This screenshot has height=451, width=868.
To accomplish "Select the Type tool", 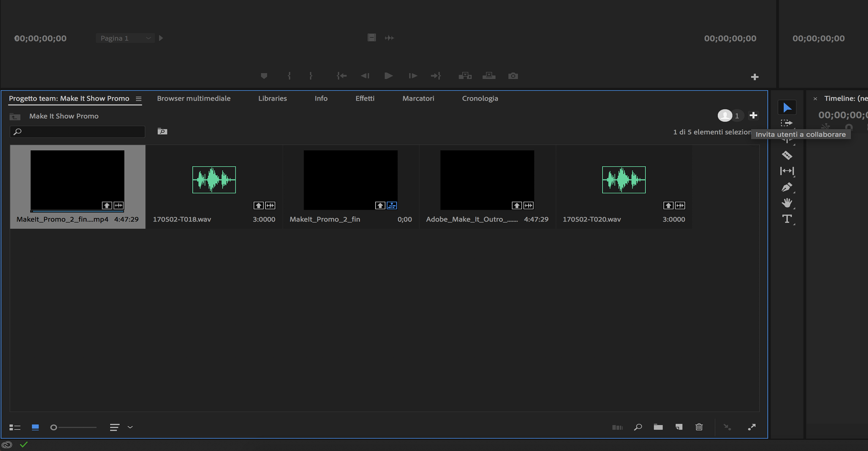I will tap(787, 219).
